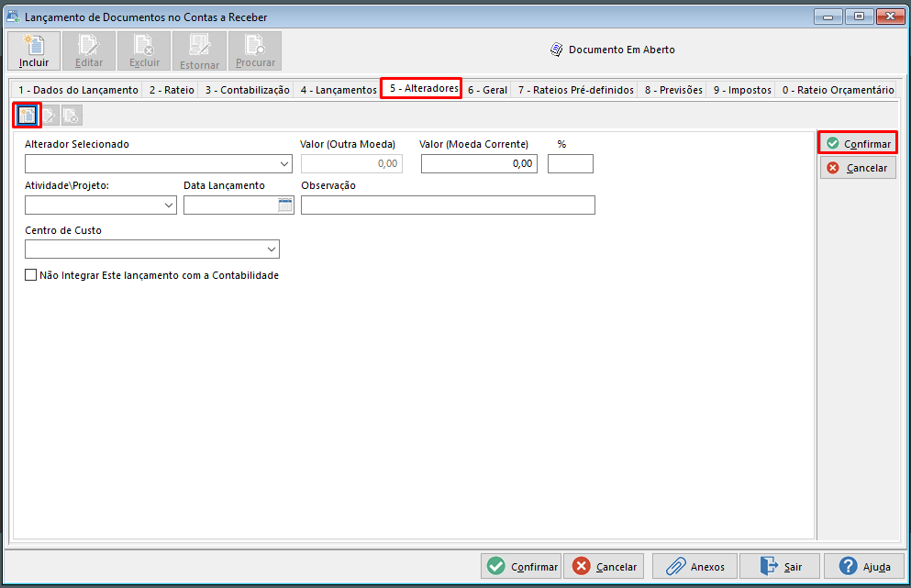Focus the Valor (Moeda Corrente) field
Screen dimensions: 911x588
[x=479, y=164]
